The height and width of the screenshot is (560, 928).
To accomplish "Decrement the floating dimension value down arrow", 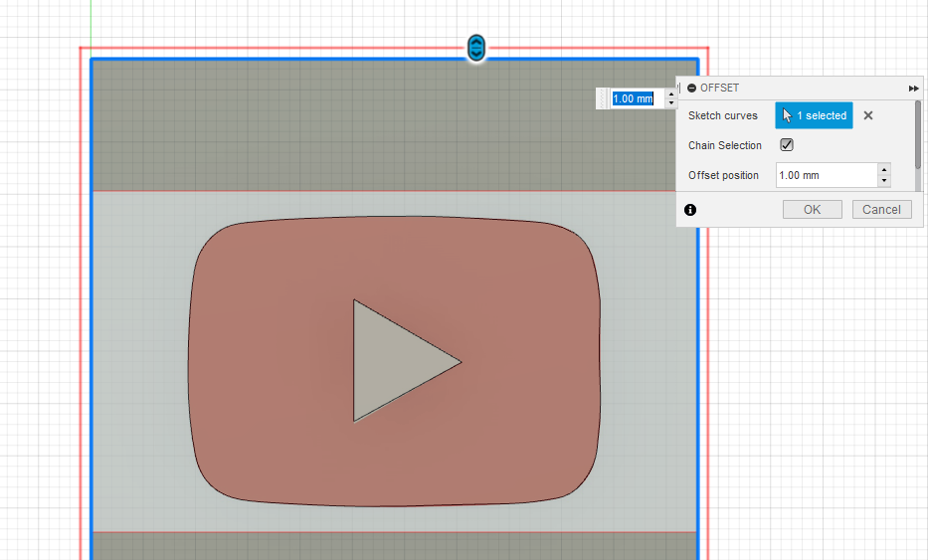I will (x=670, y=102).
